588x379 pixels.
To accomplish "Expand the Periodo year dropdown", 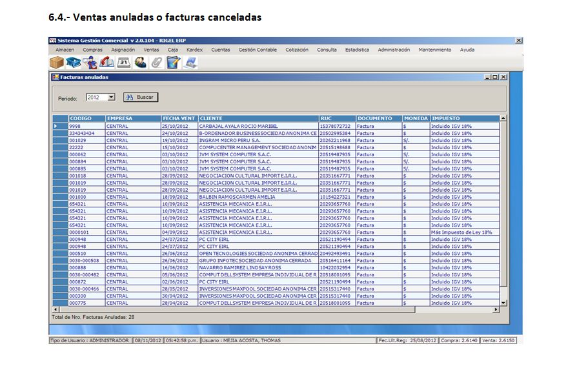I will pos(111,97).
